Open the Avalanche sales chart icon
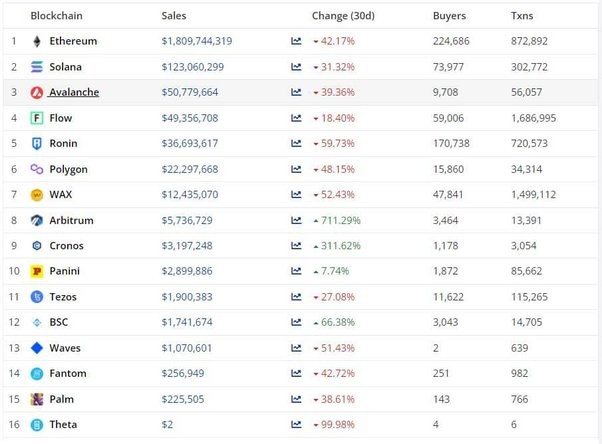The image size is (602, 444). [296, 92]
